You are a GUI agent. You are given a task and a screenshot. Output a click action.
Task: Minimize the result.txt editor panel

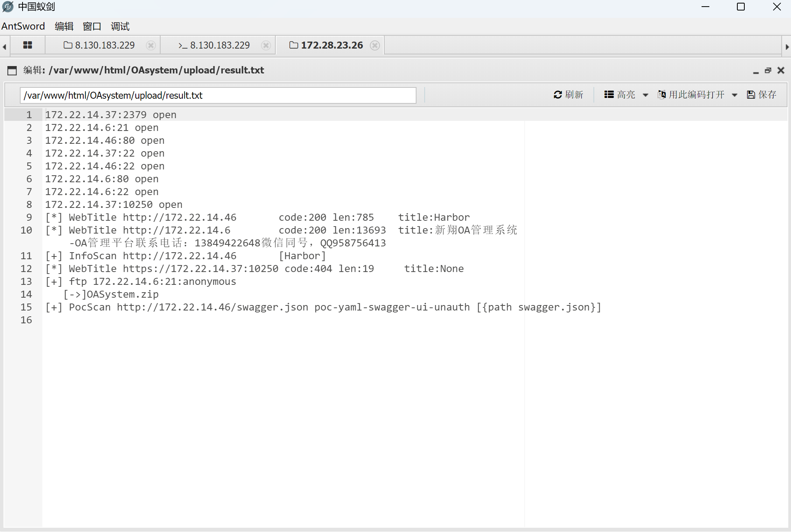pyautogui.click(x=756, y=71)
